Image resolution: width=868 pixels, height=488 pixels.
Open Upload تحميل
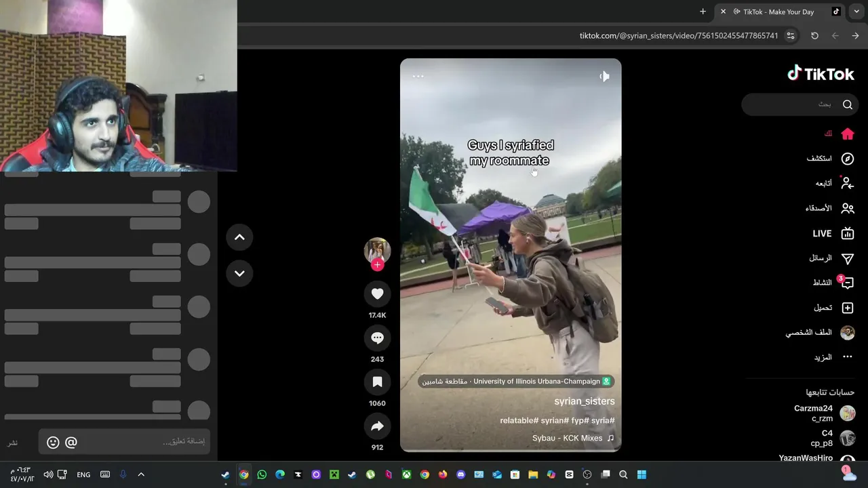coord(834,308)
